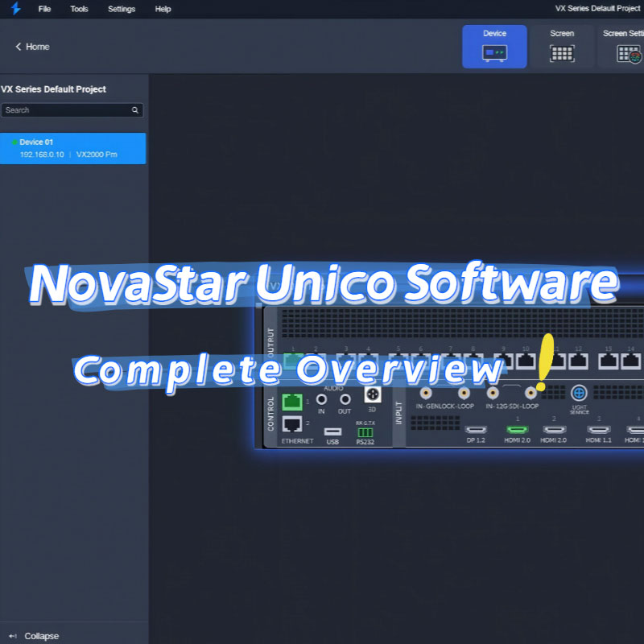The height and width of the screenshot is (644, 644).
Task: Select output Ethernet port 1
Action: click(x=294, y=357)
